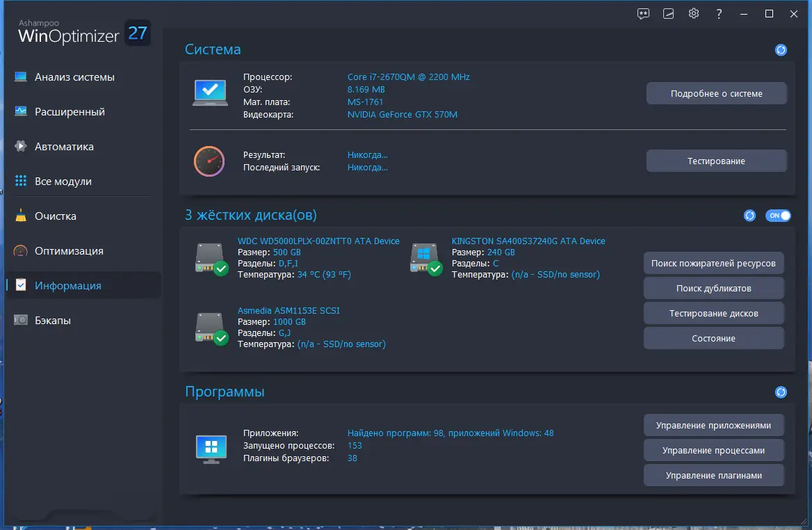Image resolution: width=812 pixels, height=530 pixels.
Task: Click the gauge icon beside Оптимизация
Action: pos(21,251)
